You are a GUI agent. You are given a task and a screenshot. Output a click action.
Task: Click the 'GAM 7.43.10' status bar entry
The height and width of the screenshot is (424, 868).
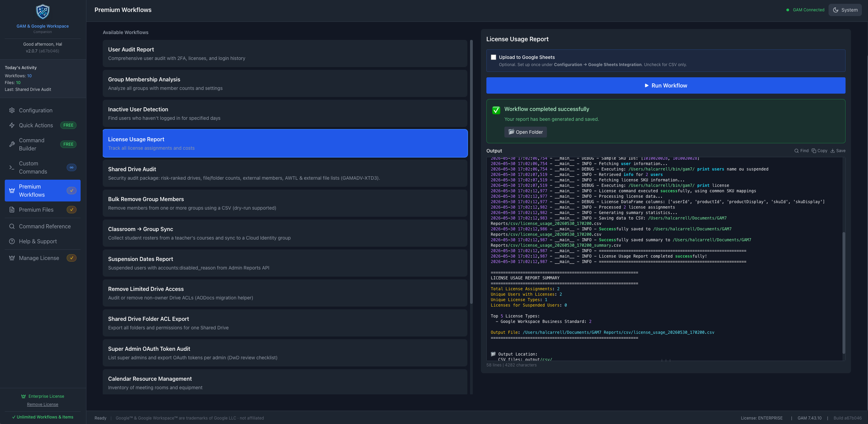coord(809,418)
